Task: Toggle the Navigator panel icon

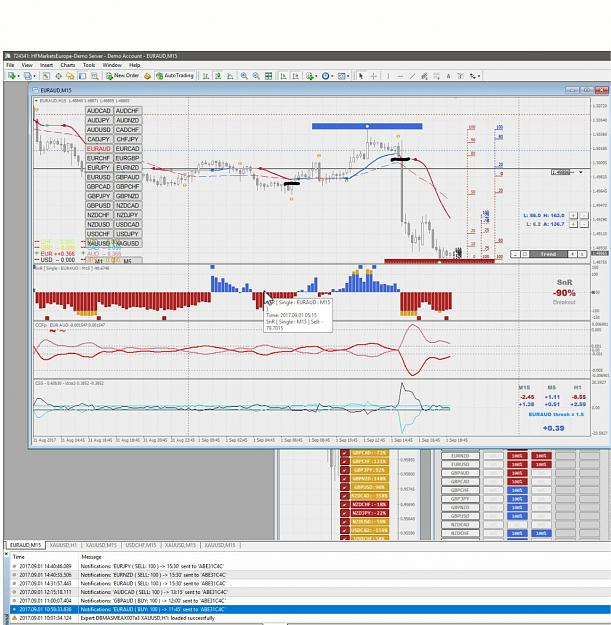Action: 70,76
